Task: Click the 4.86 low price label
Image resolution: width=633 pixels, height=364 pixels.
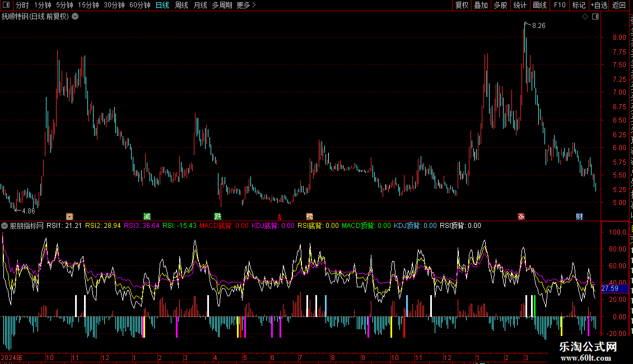Action: 28,211
